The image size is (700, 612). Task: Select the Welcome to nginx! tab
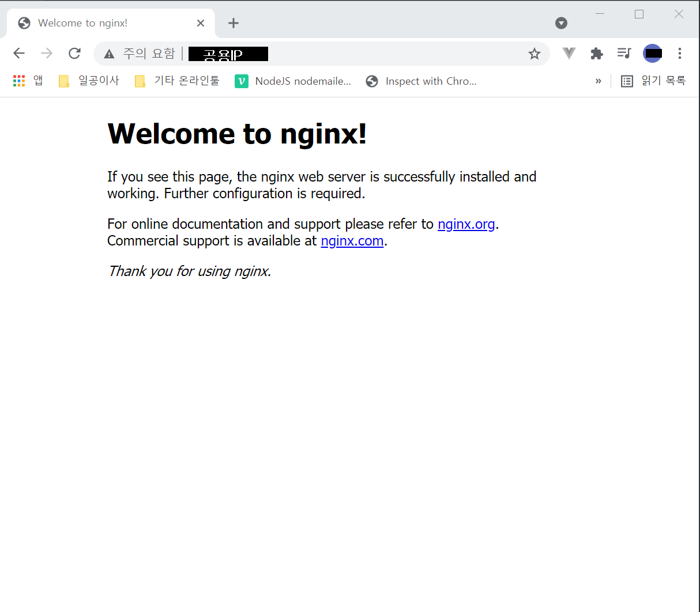tap(111, 23)
